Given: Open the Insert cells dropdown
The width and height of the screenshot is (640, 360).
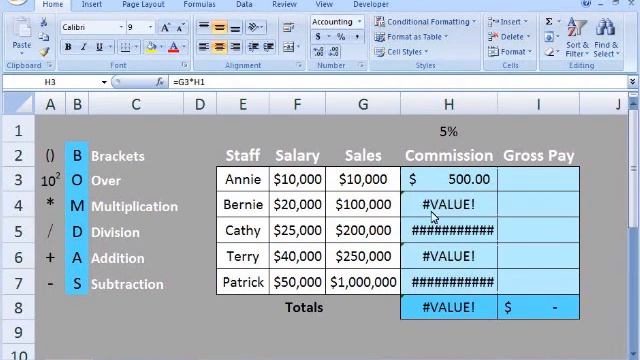Looking at the screenshot, I should pyautogui.click(x=526, y=22).
